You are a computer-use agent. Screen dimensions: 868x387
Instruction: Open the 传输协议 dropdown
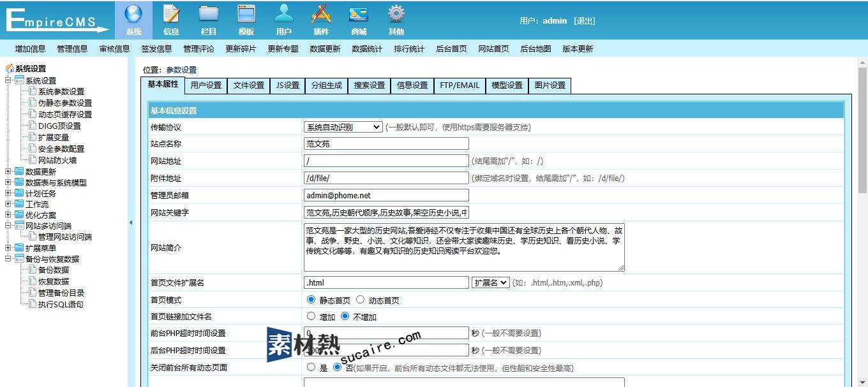click(x=343, y=127)
